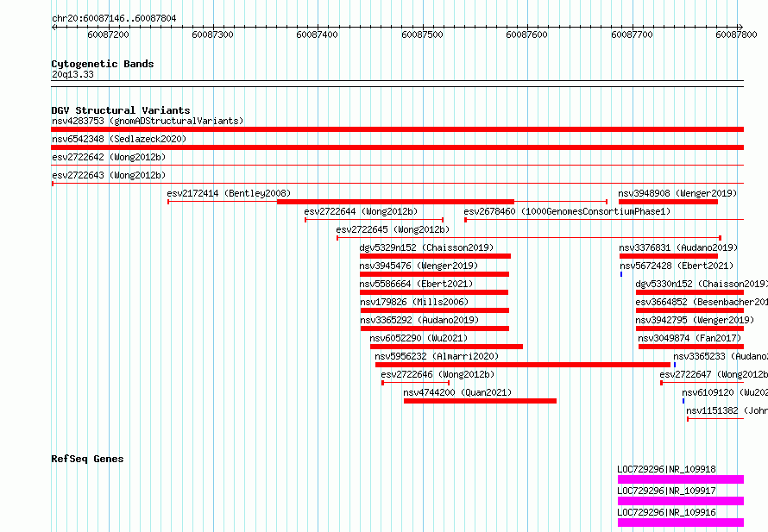768x532 pixels.
Task: Click nsv6109120 Wu variant label
Action: point(725,392)
